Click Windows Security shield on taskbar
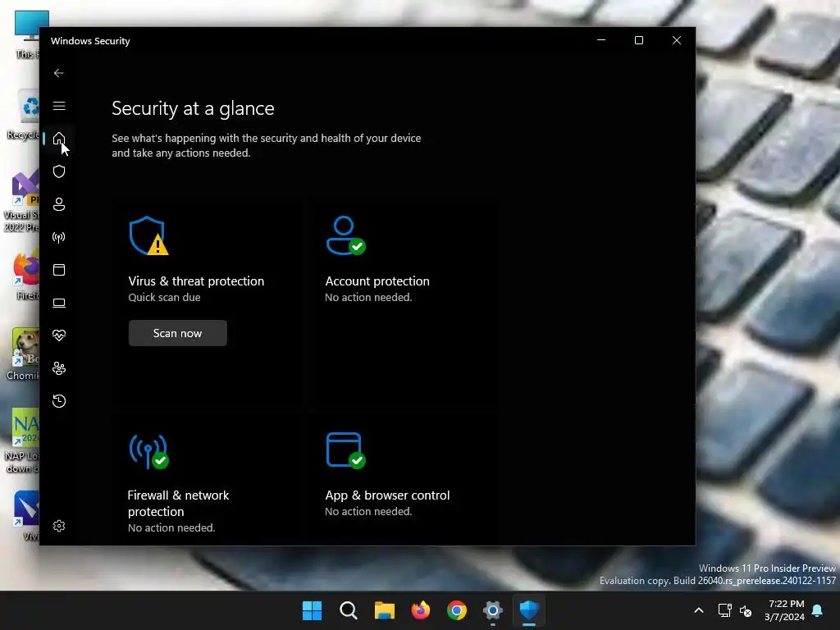Viewport: 840px width, 630px height. coord(529,610)
